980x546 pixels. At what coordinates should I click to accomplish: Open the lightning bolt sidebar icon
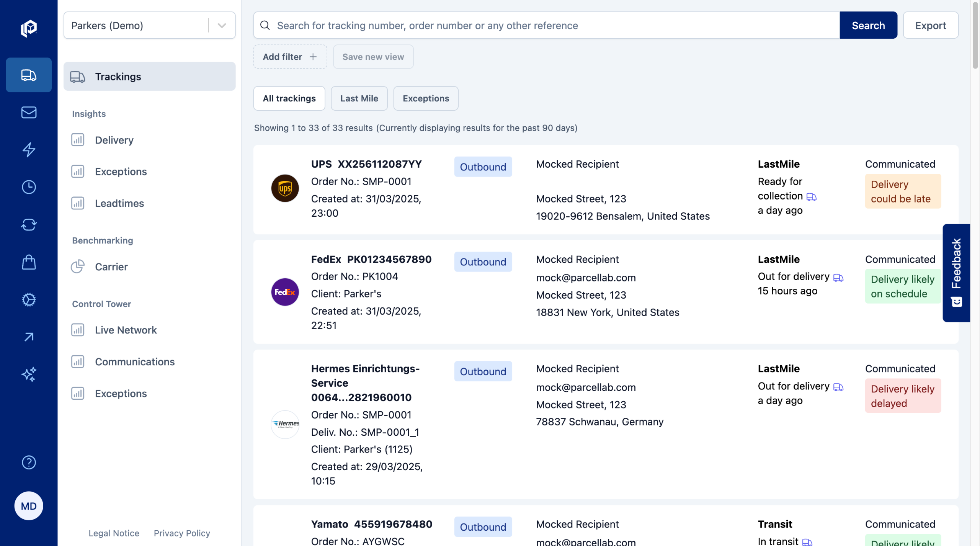coord(29,150)
